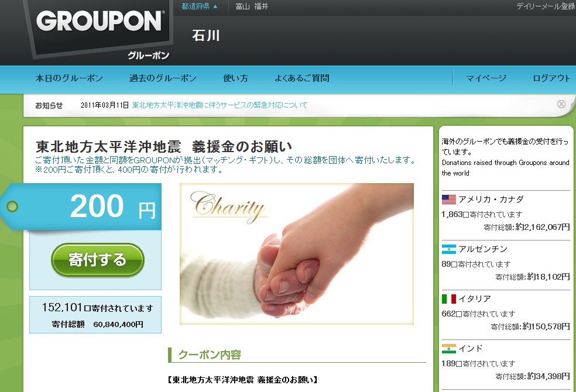Expand the 都道府県 prefecture dropdown
Image resolution: width=576 pixels, height=392 pixels.
point(200,6)
